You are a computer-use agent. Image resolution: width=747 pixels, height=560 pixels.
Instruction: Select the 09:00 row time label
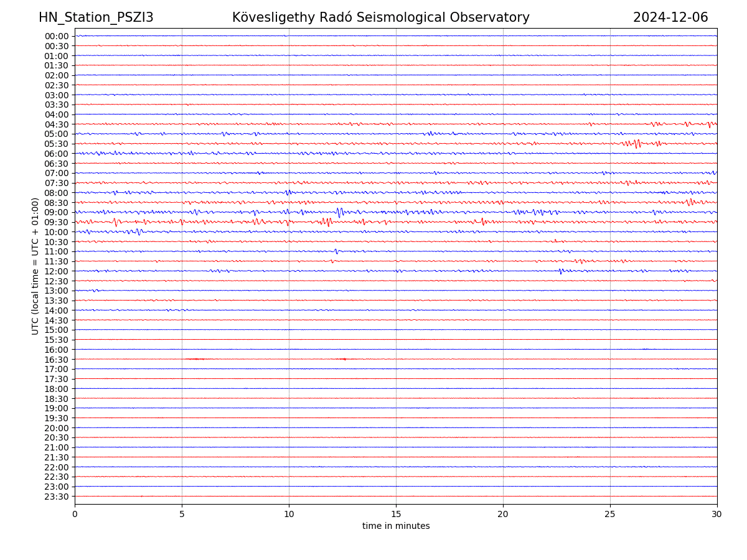[x=57, y=212]
